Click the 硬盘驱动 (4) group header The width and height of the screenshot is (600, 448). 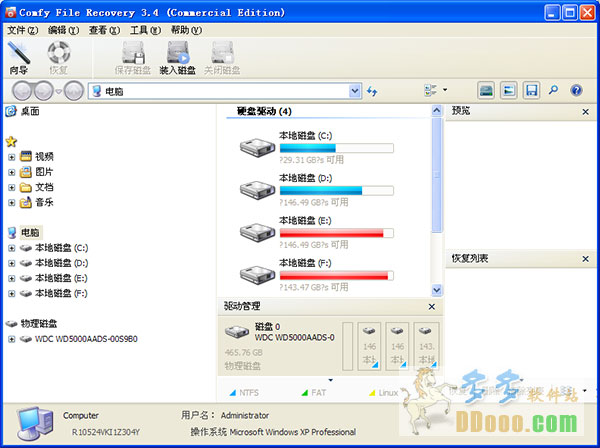pyautogui.click(x=264, y=111)
